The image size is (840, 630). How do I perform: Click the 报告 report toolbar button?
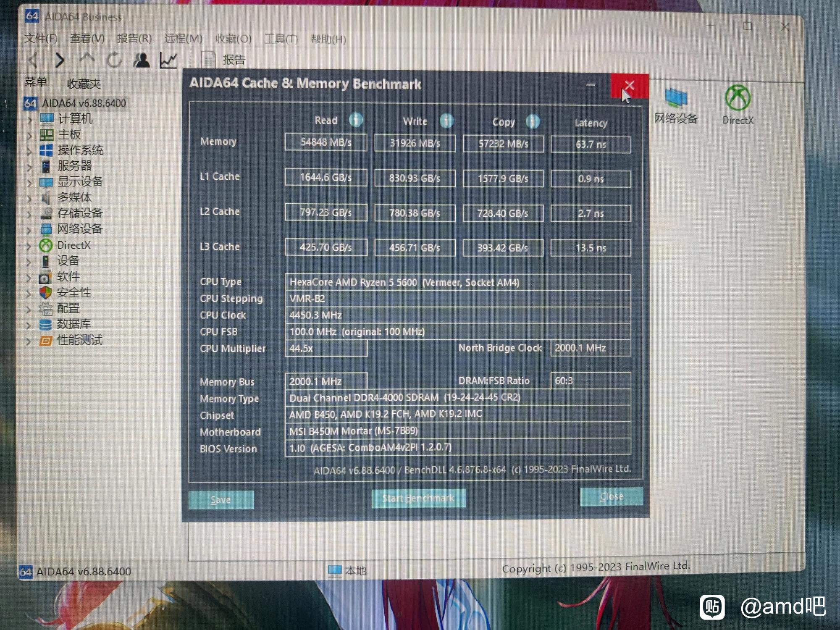coord(224,60)
